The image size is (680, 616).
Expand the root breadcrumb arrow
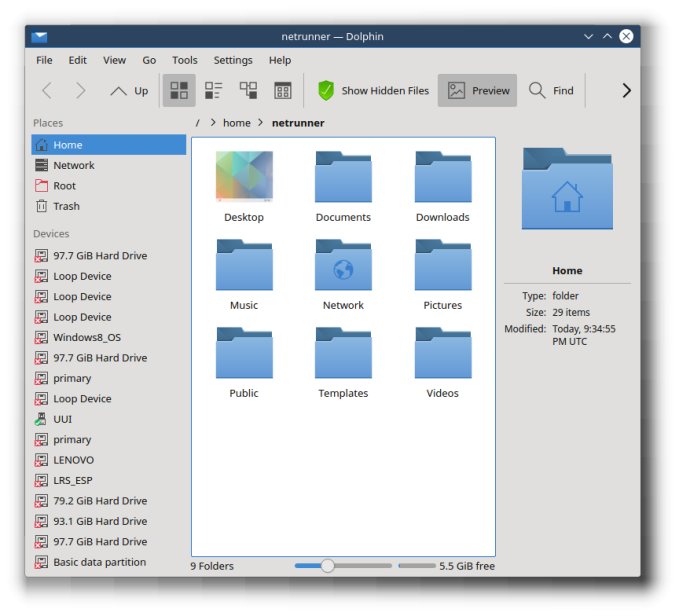[213, 123]
